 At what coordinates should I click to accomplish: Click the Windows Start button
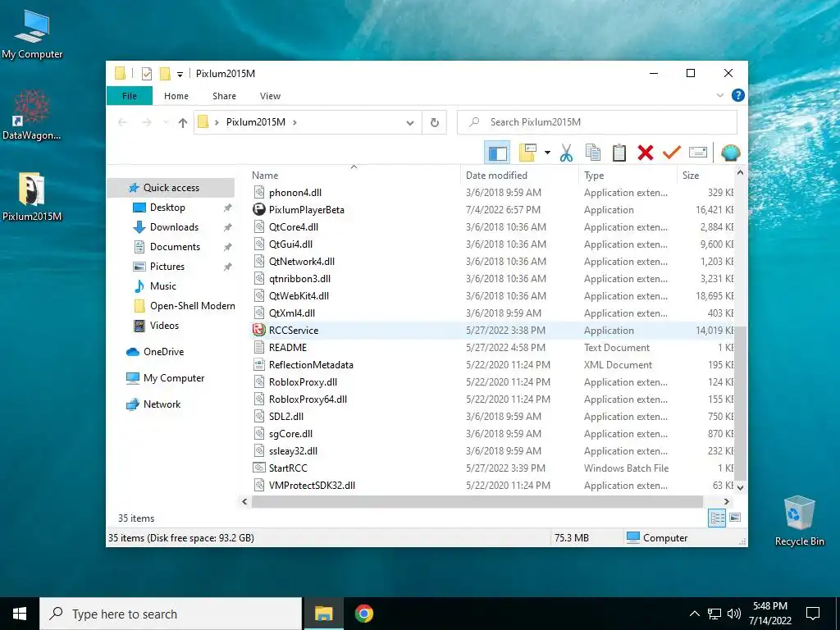[x=20, y=614]
